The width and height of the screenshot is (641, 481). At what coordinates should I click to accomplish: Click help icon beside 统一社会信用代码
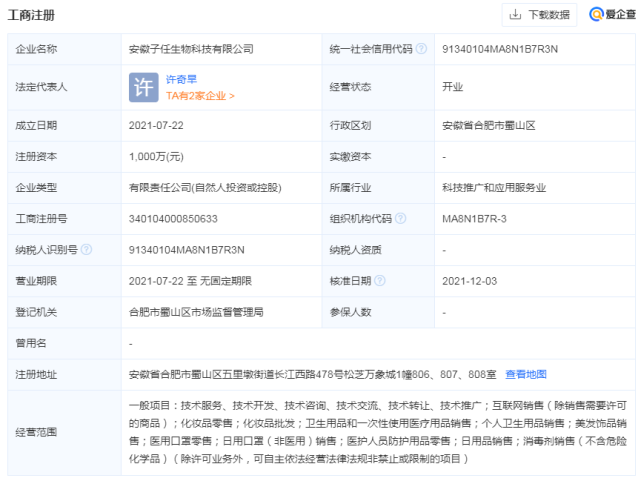(x=421, y=49)
